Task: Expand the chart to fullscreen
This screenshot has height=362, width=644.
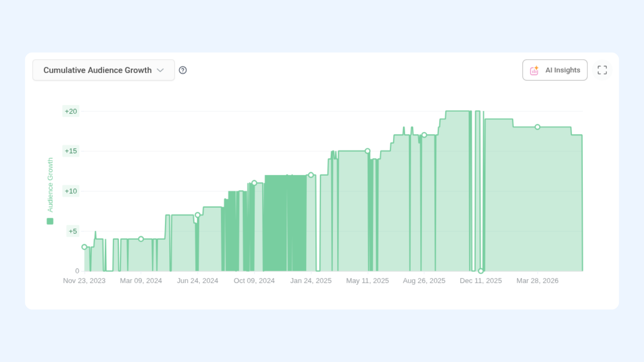Action: point(602,70)
